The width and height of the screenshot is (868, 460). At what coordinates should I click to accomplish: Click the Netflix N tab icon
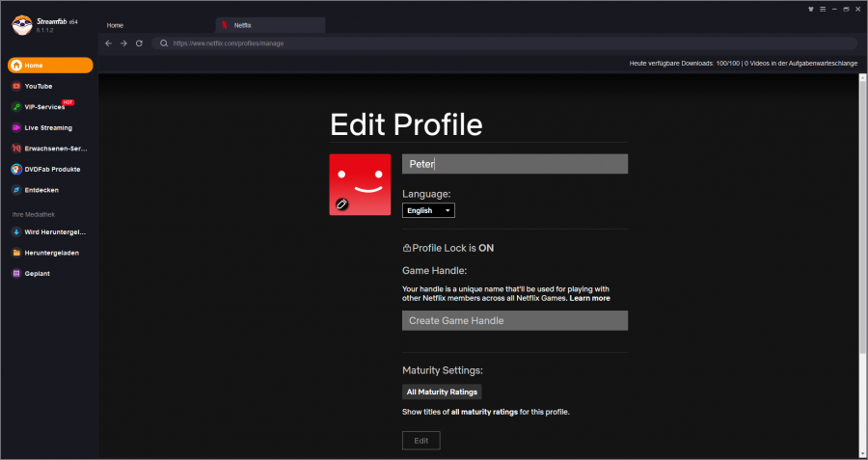coord(224,25)
